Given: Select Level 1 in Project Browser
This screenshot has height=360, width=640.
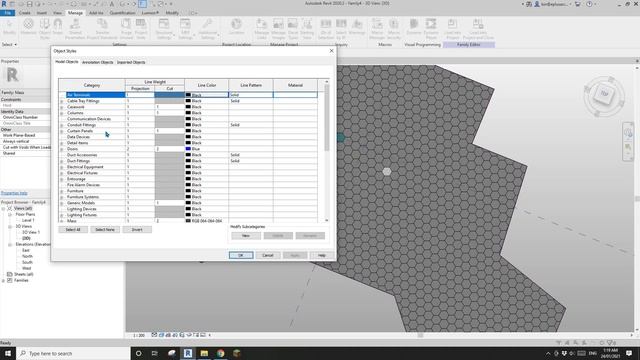Looking at the screenshot, I should click(x=28, y=220).
